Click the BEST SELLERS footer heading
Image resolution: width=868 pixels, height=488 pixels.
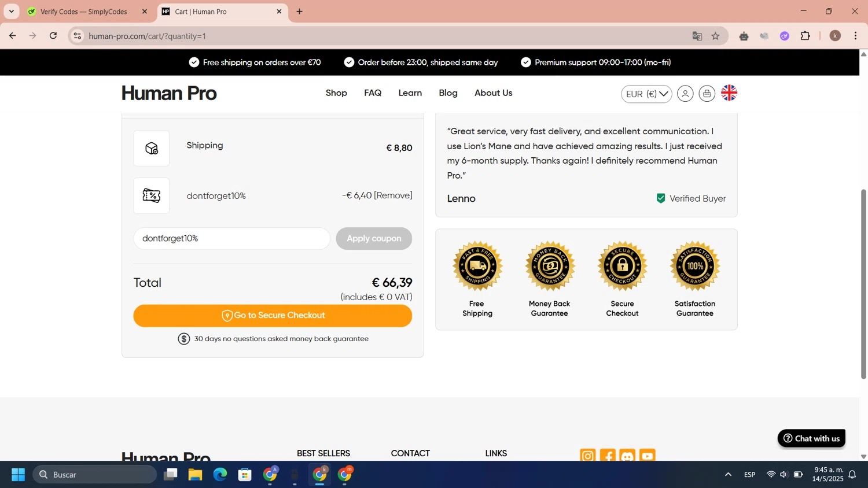(x=323, y=453)
